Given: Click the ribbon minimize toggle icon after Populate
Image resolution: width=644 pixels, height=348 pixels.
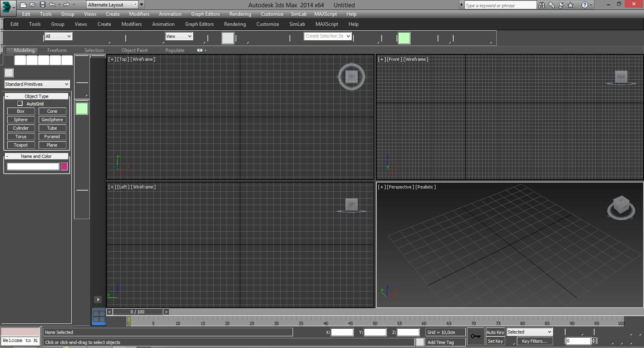Looking at the screenshot, I should 200,50.
